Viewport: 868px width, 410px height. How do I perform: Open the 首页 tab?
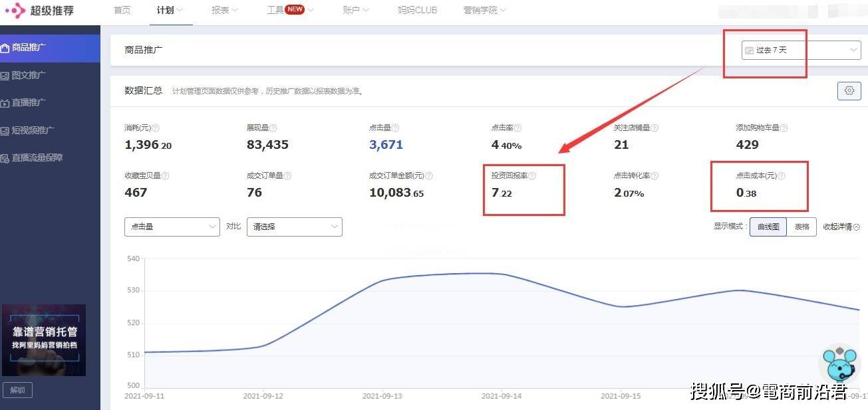122,10
